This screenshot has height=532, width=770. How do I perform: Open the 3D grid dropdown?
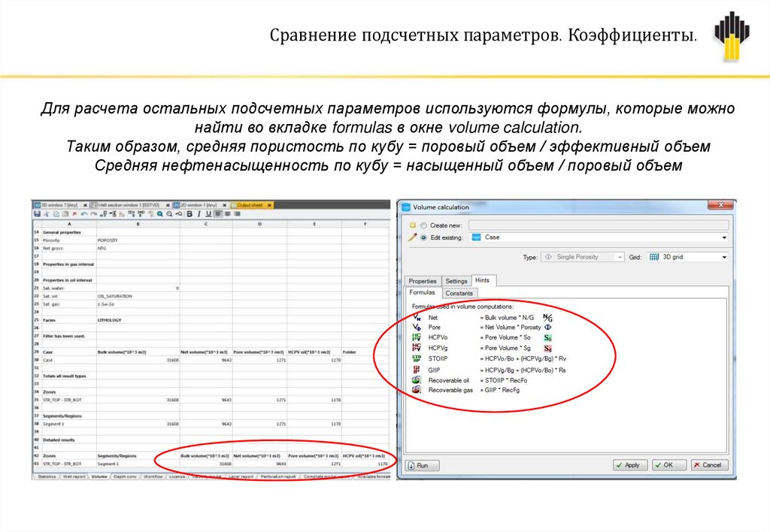coord(724,257)
